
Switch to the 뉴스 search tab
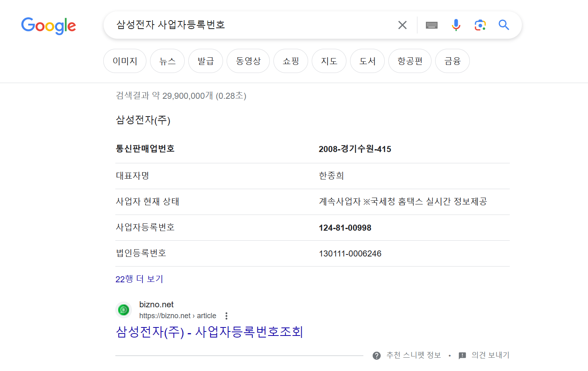167,61
